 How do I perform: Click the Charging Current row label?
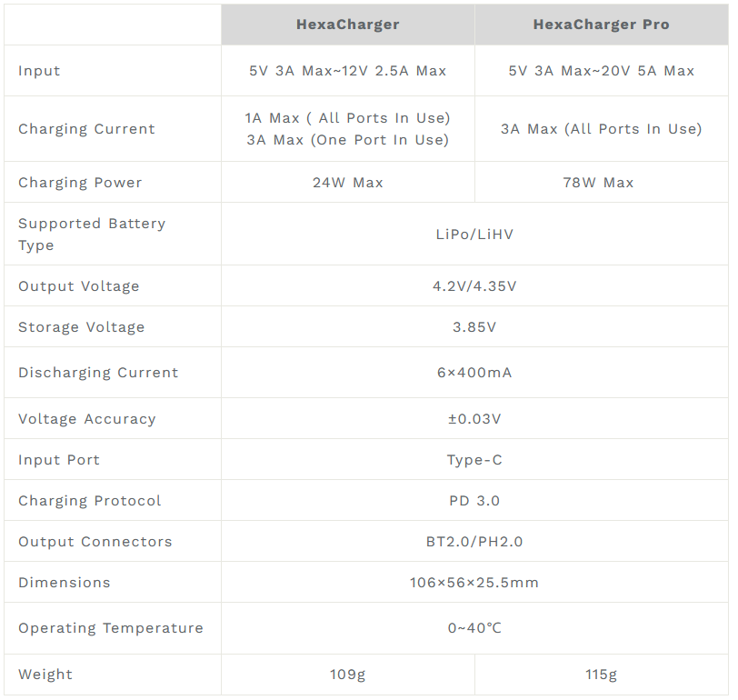[x=86, y=129]
